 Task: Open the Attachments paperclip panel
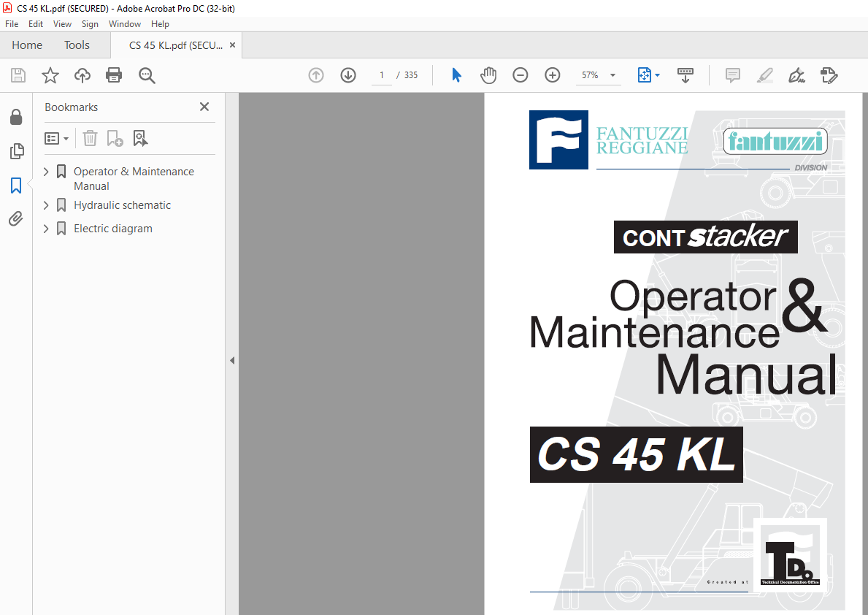(16, 219)
